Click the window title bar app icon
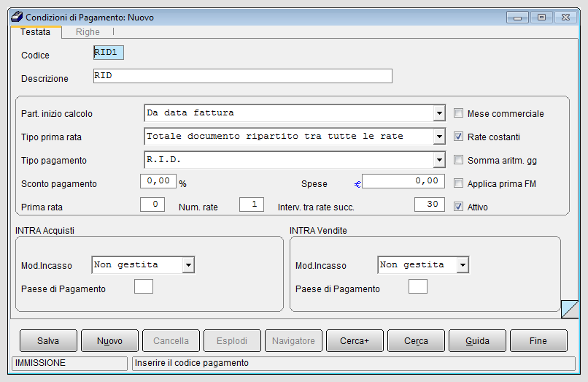 coord(17,17)
